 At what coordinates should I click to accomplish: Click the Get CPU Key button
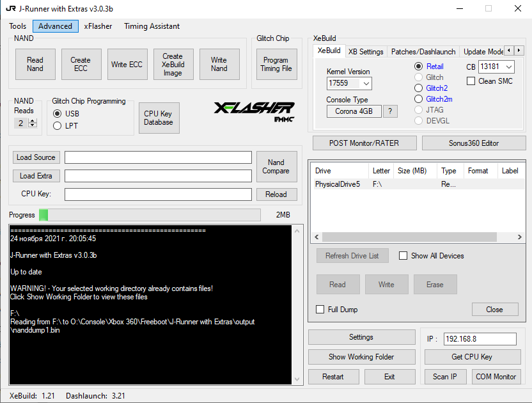(x=473, y=357)
